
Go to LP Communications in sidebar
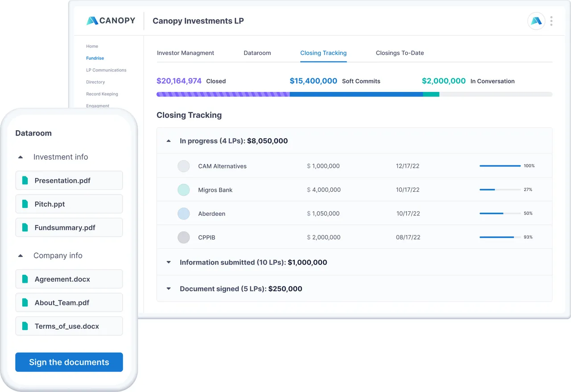point(106,70)
